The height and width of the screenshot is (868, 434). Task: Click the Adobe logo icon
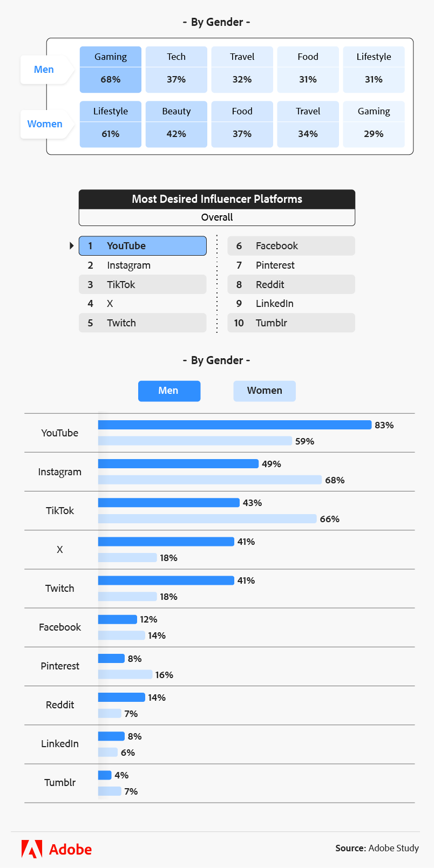click(32, 849)
